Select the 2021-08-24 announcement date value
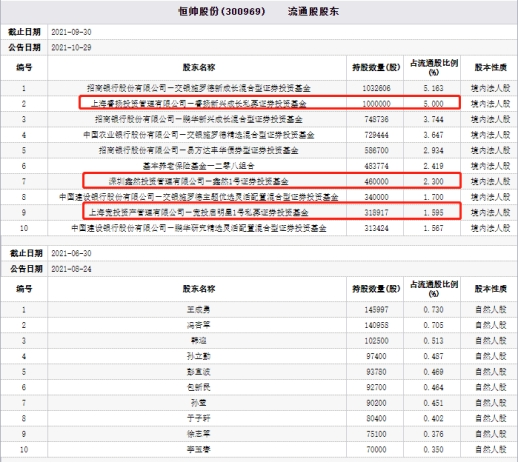Viewport: 518px width, 463px height. click(x=71, y=269)
